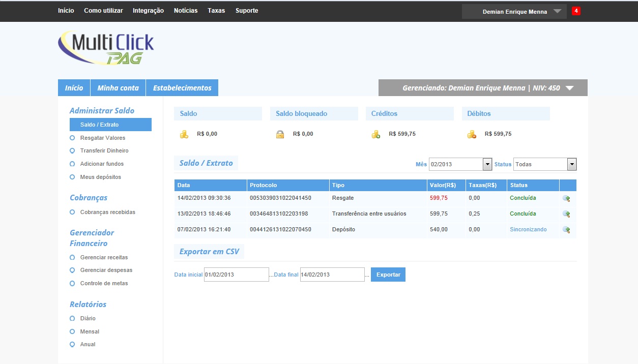Switch to the Estabelecimentos tab
This screenshot has width=638, height=364.
pos(182,87)
